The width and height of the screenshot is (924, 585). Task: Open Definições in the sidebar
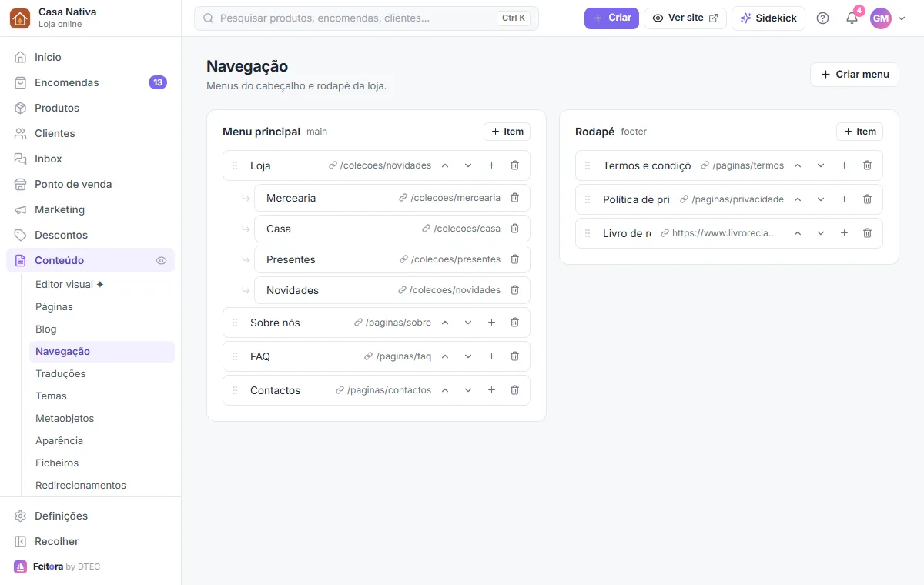(x=90, y=516)
